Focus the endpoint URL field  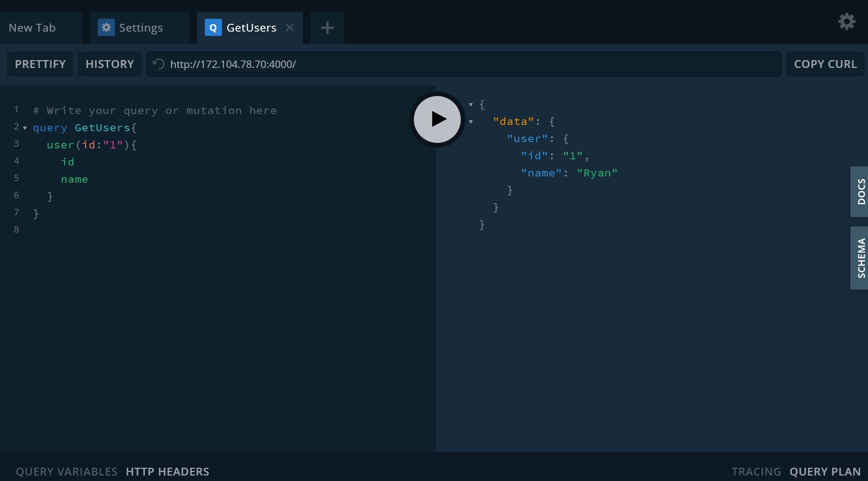464,64
